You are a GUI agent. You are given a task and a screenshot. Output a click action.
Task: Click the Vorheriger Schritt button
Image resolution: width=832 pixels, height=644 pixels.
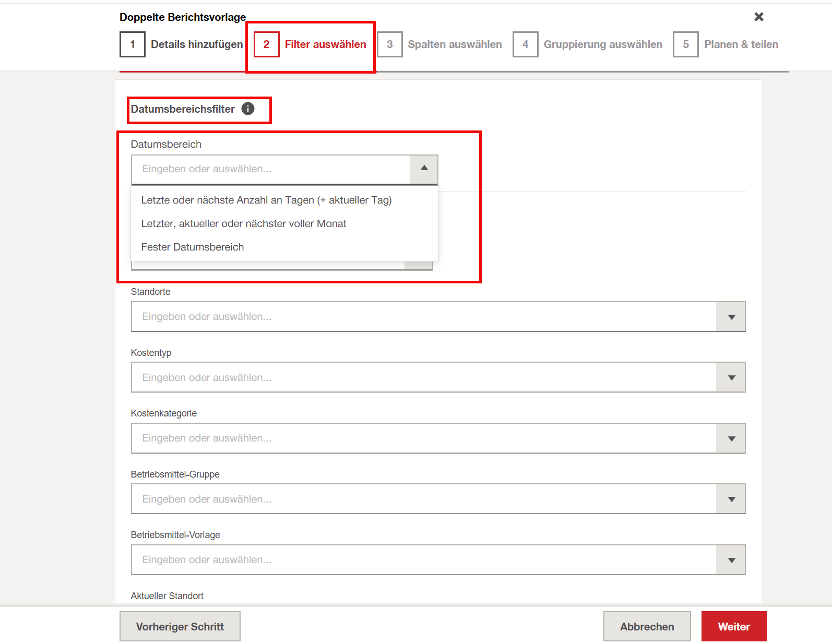coord(180,626)
